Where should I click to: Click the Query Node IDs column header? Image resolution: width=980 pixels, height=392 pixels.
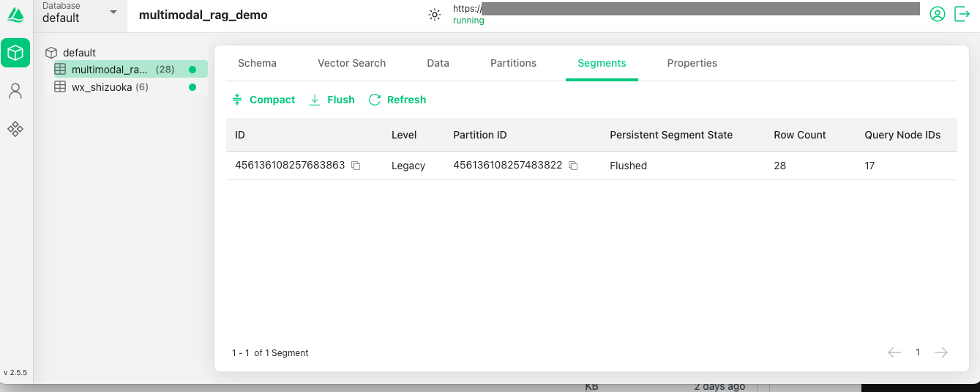click(902, 135)
